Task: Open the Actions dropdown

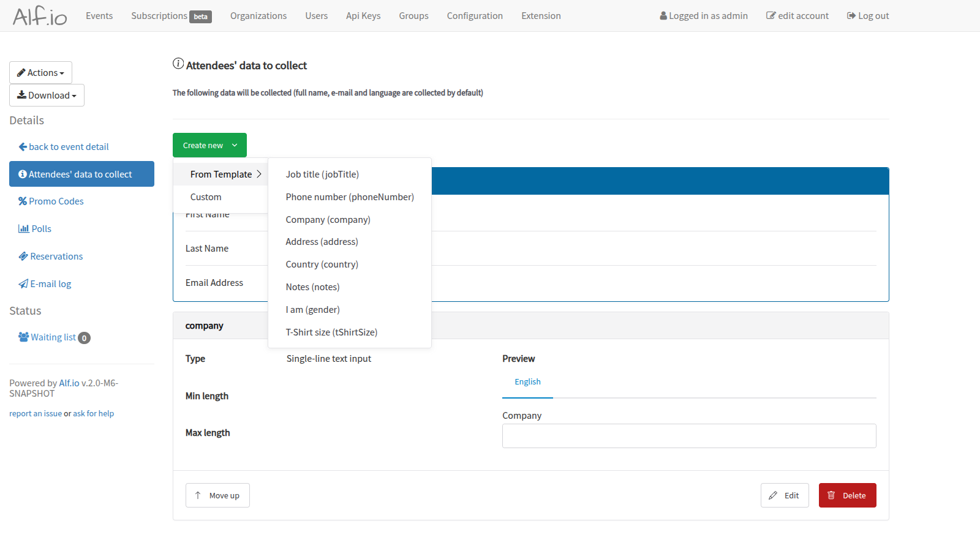Action: point(40,73)
